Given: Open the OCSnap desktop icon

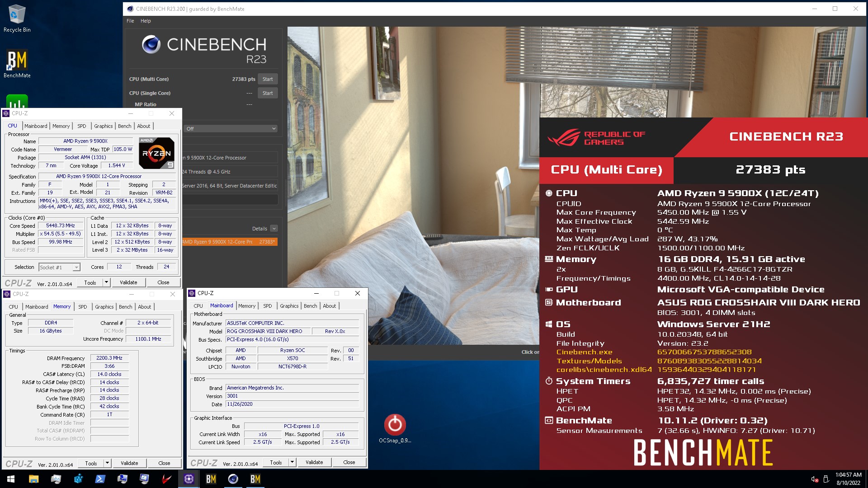Looking at the screenshot, I should tap(395, 428).
